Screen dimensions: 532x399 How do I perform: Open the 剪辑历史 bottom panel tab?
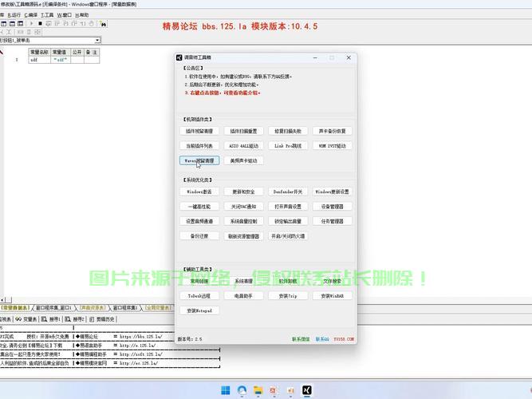102,319
